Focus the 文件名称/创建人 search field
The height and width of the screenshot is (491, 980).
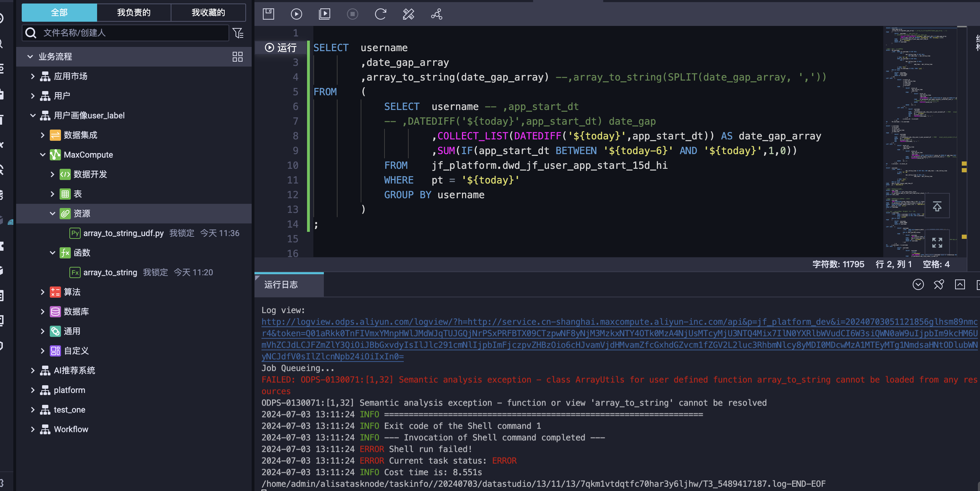coord(125,33)
